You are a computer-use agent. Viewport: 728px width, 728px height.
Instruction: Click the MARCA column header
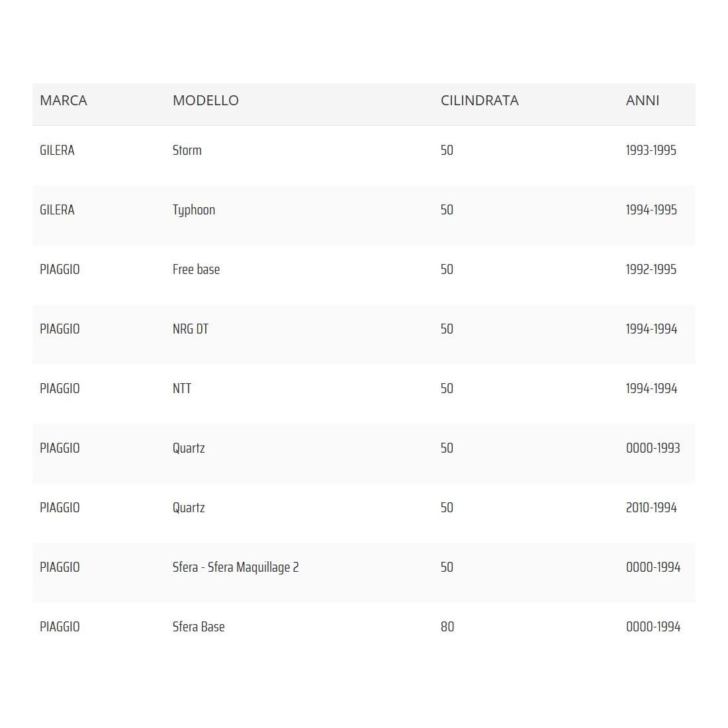pos(64,101)
